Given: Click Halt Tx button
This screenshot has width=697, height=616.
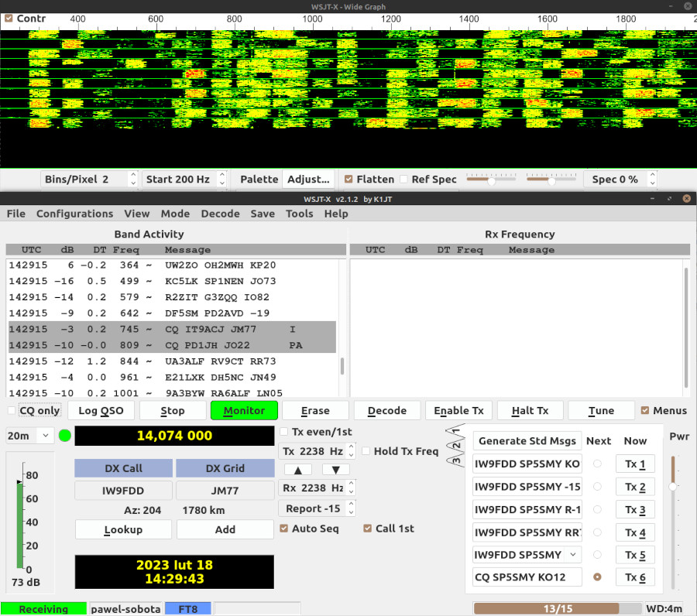Looking at the screenshot, I should 530,410.
